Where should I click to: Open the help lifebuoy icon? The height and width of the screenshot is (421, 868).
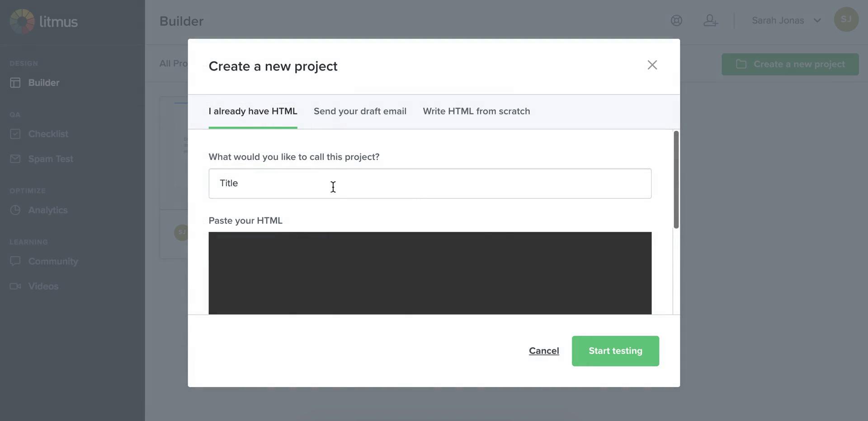point(676,20)
